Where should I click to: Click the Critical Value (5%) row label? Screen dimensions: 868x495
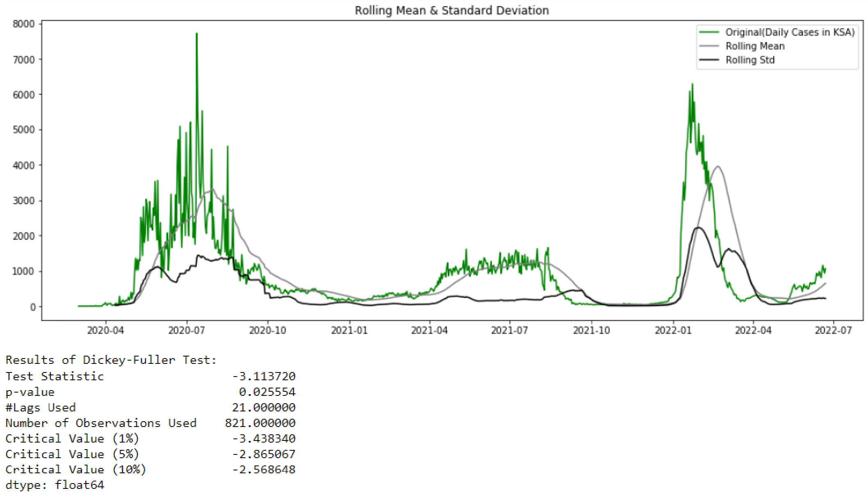coord(72,454)
